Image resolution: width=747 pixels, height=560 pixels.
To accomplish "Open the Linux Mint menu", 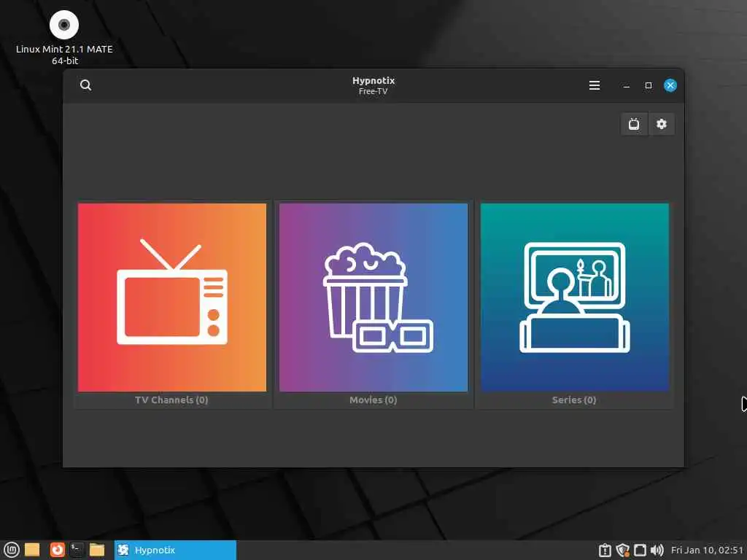I will pos(12,550).
